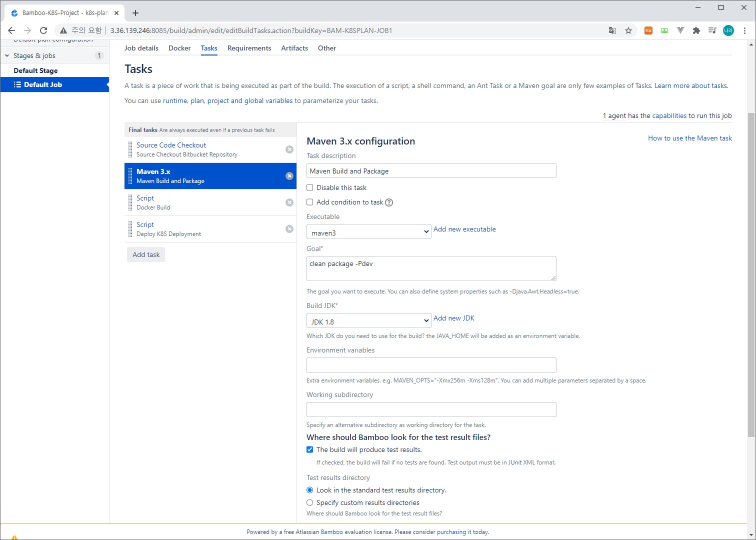Click the capabilities link
This screenshot has height=540, width=756.
669,115
